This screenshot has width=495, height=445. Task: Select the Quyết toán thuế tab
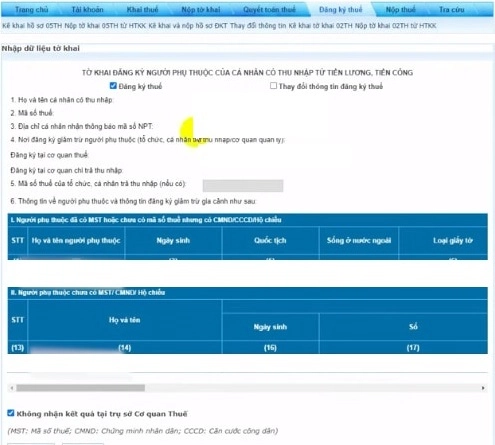[269, 9]
